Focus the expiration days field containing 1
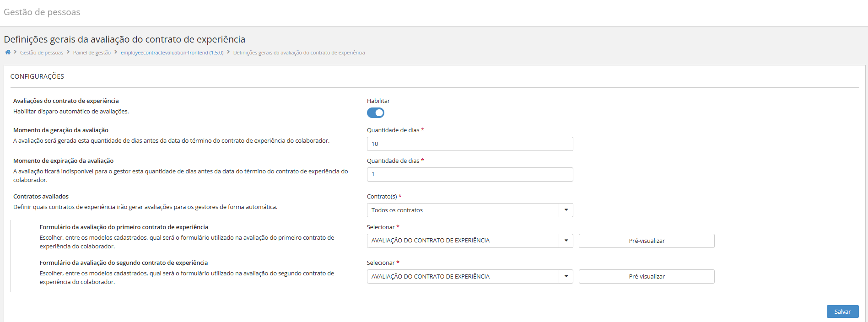 [469, 174]
